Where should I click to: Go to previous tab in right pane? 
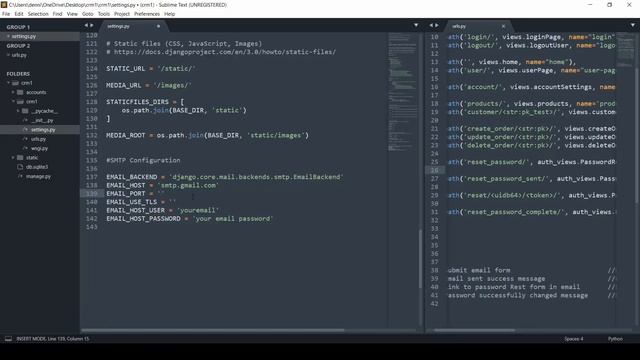[431, 25]
